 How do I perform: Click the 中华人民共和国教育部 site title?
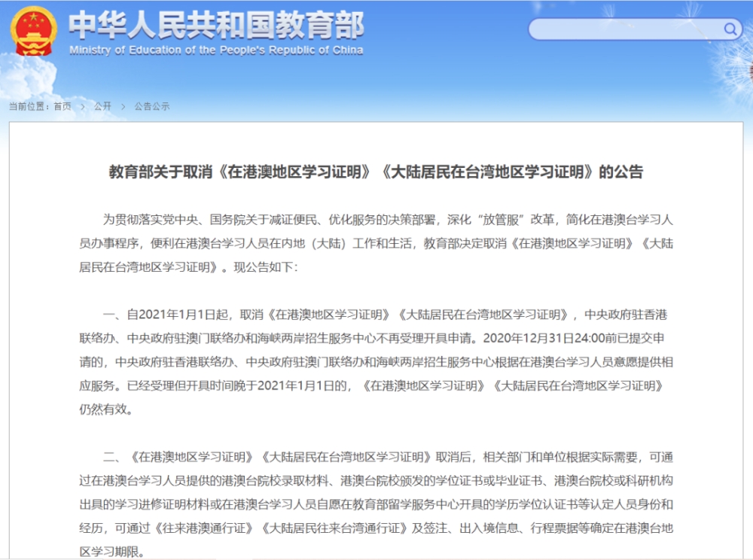pos(215,25)
